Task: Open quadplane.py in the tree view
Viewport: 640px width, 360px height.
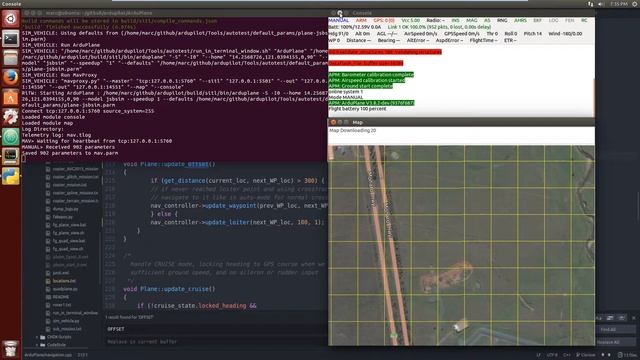Action: pyautogui.click(x=65, y=289)
